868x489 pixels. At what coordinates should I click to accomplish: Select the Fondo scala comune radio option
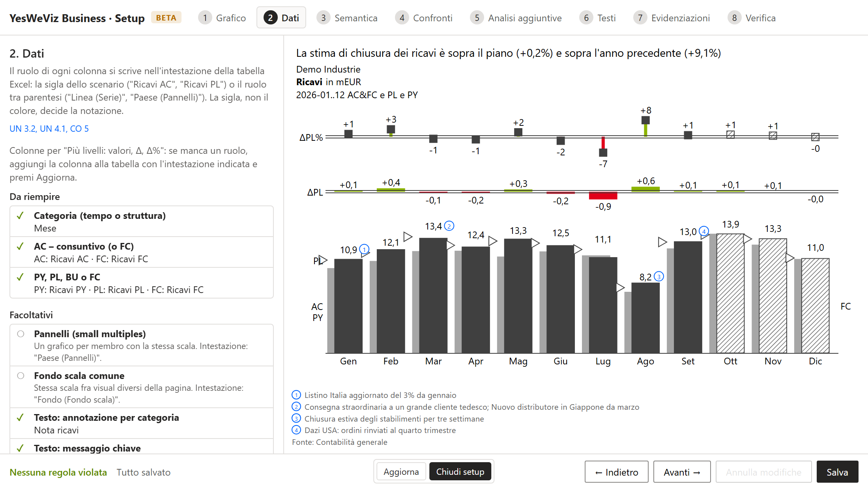21,376
